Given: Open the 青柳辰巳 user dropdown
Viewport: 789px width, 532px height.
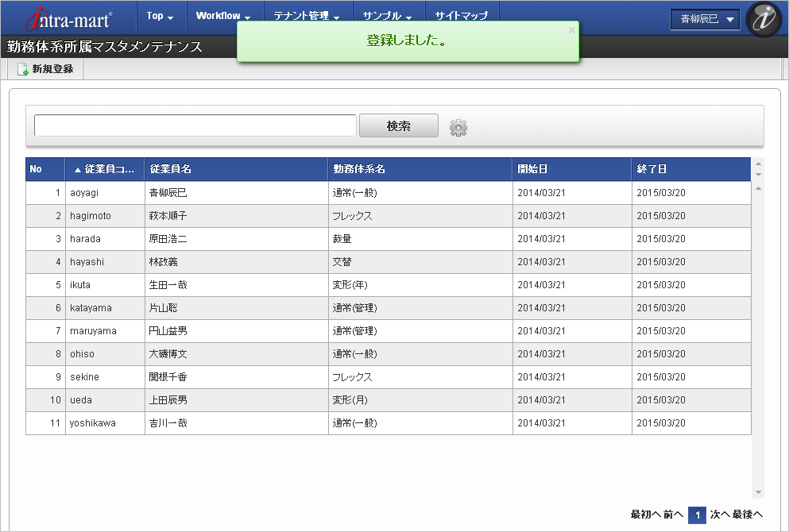Looking at the screenshot, I should [704, 19].
